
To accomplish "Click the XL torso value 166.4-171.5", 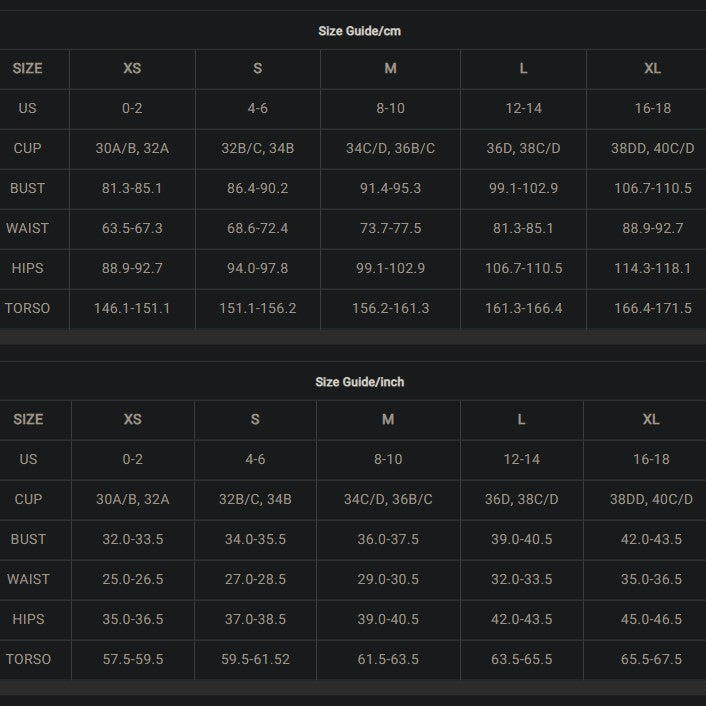I will (x=652, y=308).
